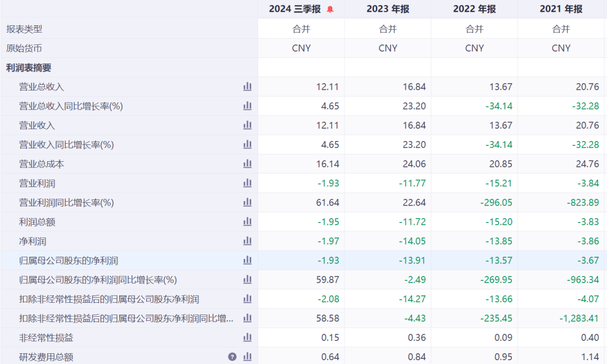Click the chart icon next to 利润总额

(x=247, y=222)
